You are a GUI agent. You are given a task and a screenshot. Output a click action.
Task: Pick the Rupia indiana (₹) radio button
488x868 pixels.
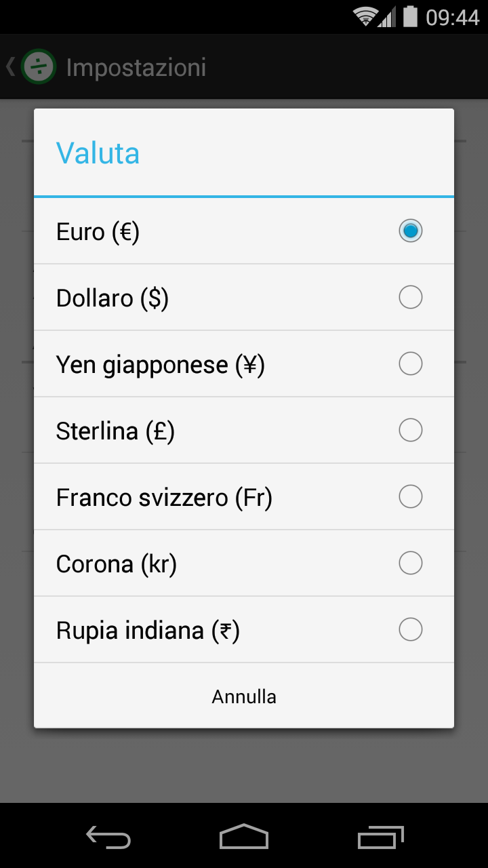[411, 629]
